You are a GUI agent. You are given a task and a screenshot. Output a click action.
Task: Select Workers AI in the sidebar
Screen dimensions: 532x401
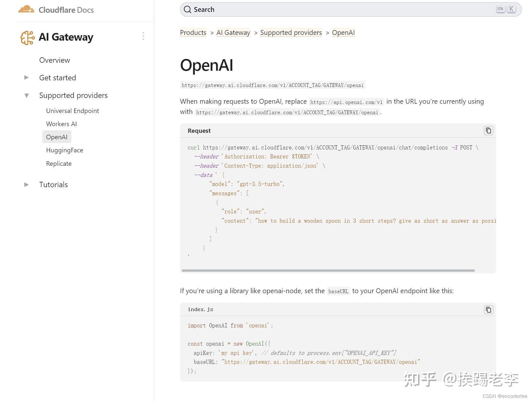coord(61,124)
